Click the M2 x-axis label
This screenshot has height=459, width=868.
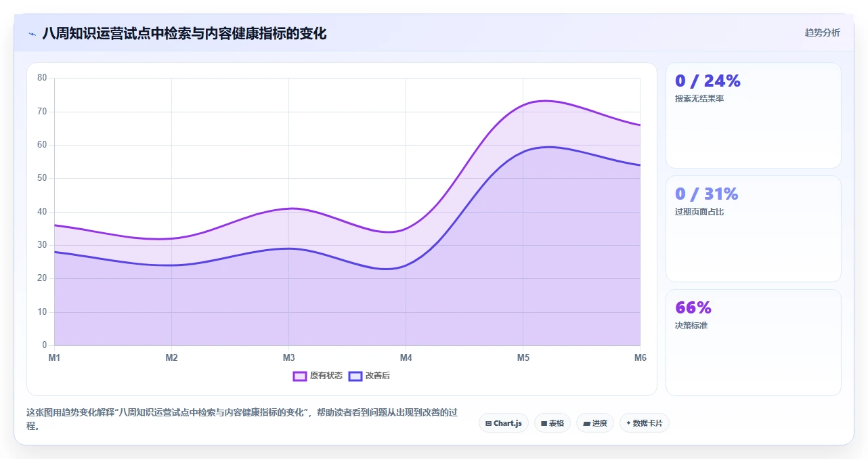point(171,357)
